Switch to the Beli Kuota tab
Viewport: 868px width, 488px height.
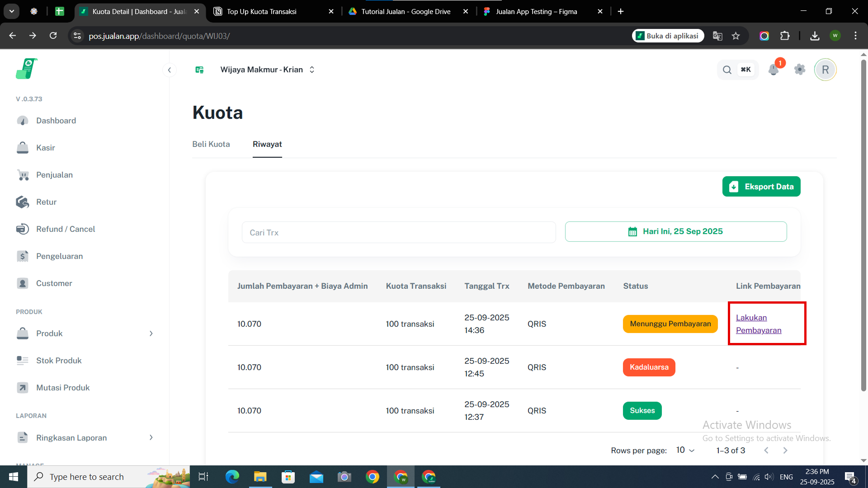click(x=211, y=144)
